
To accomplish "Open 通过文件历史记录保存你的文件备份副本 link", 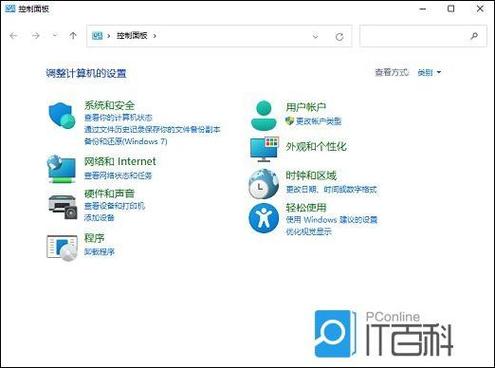I will pyautogui.click(x=152, y=129).
